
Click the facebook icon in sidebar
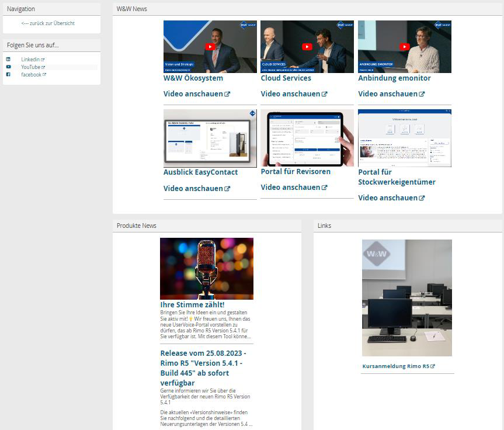[x=8, y=74]
